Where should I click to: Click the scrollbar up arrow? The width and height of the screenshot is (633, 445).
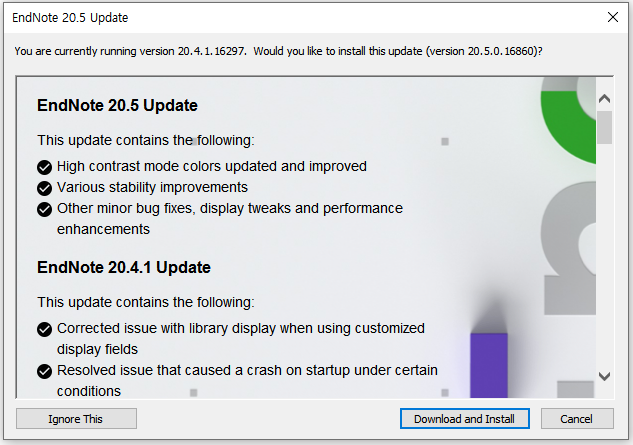604,99
